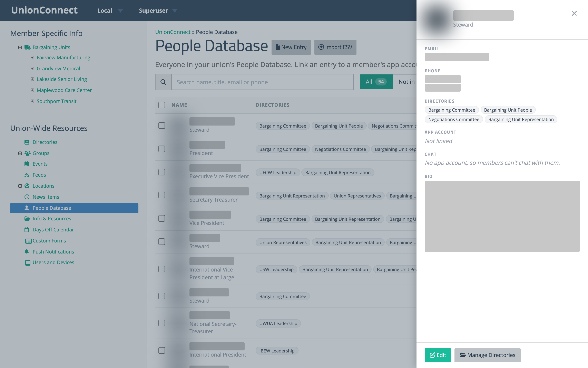
Task: Check the Secretary-Treasurer row checkbox
Action: pos(161,195)
